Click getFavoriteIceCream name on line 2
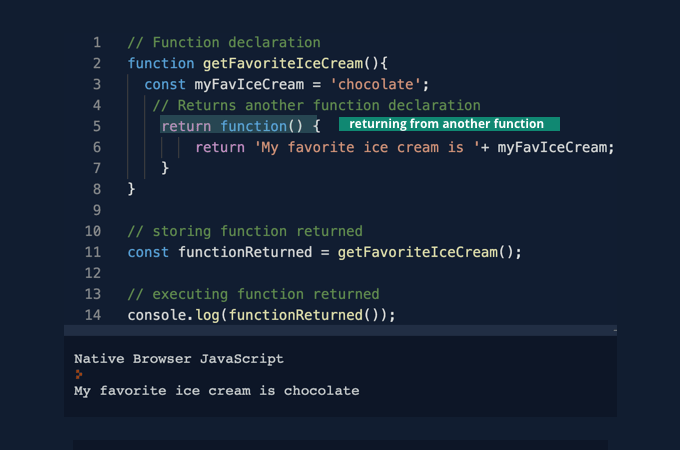680x450 pixels. tap(283, 63)
